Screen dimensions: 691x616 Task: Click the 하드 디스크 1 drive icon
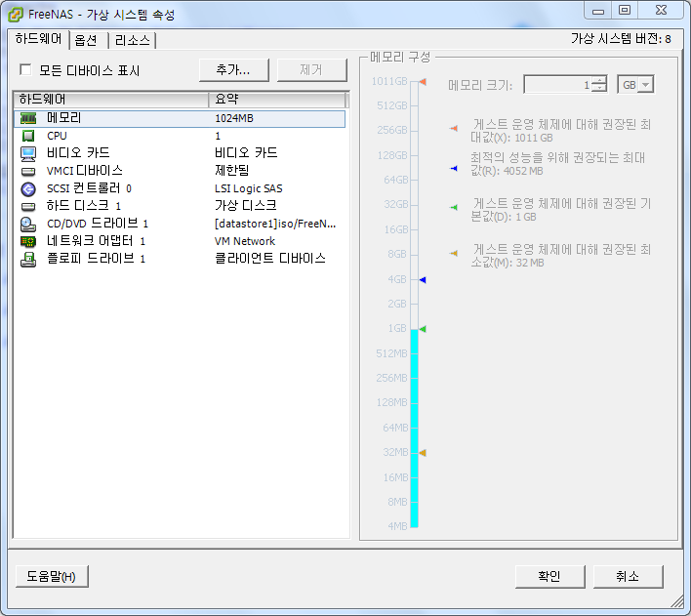(28, 206)
